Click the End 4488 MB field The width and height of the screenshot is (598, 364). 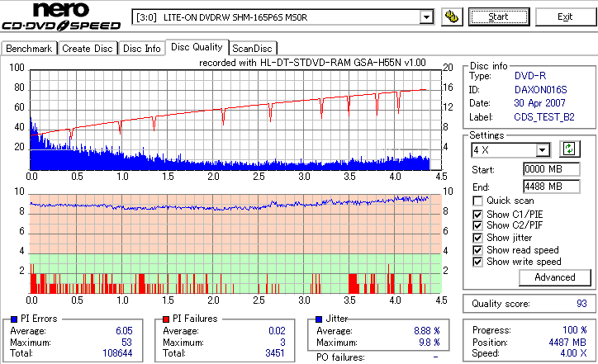pos(552,187)
